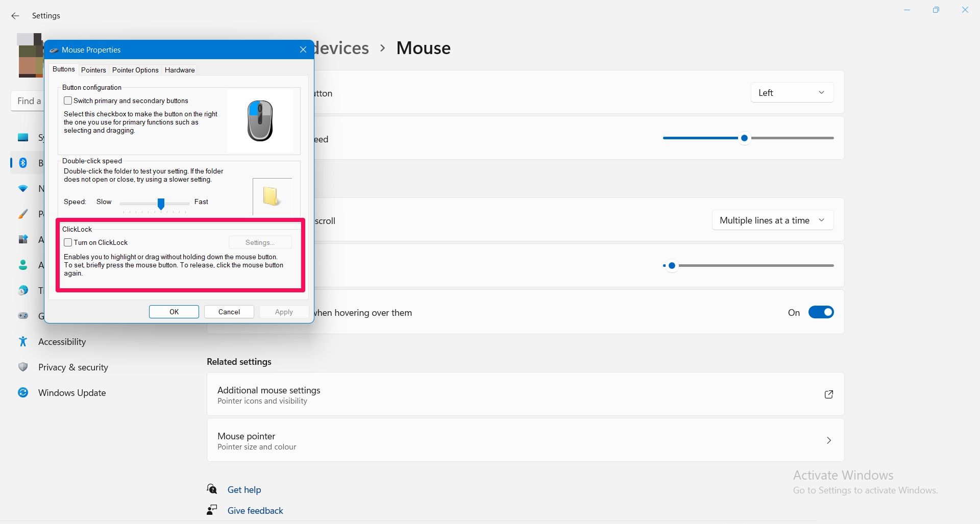Click the Bluetooth icon in sidebar
The width and height of the screenshot is (980, 524).
23,163
